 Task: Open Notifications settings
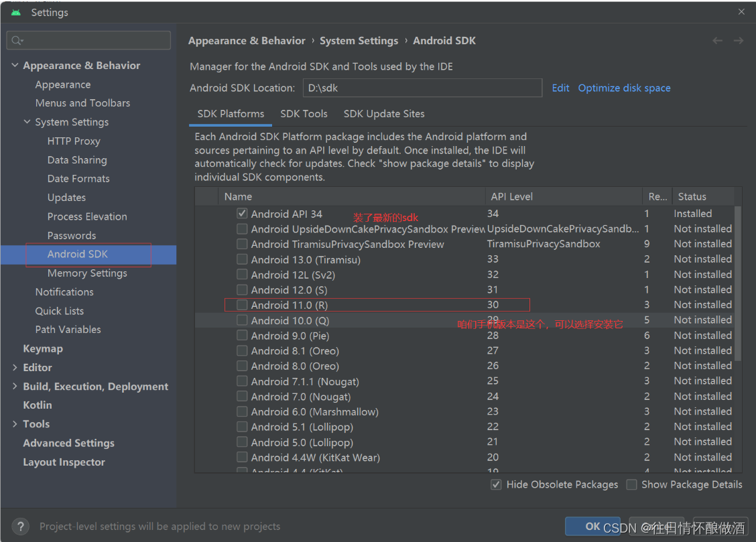(64, 292)
